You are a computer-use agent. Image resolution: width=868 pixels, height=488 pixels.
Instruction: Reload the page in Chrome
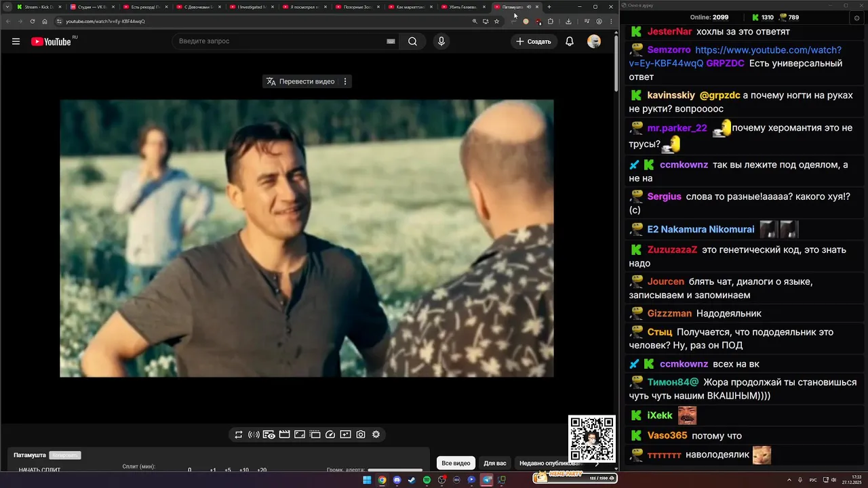point(33,21)
